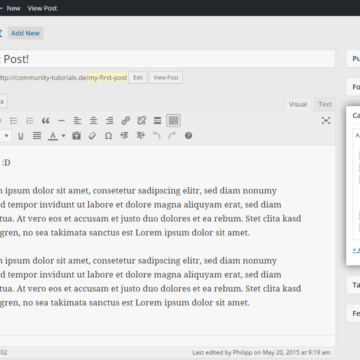This screenshot has height=360, width=360.
Task: Open the text color dropdown arrow
Action: 63,136
